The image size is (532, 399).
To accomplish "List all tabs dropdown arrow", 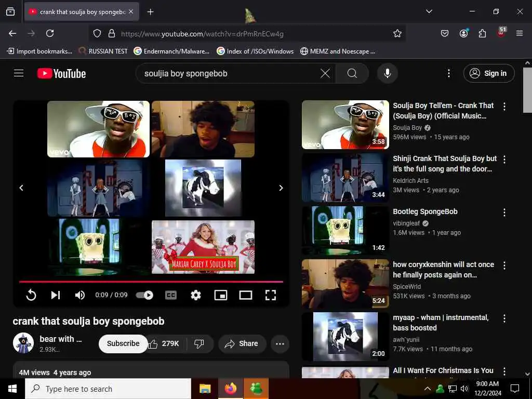I will [429, 11].
